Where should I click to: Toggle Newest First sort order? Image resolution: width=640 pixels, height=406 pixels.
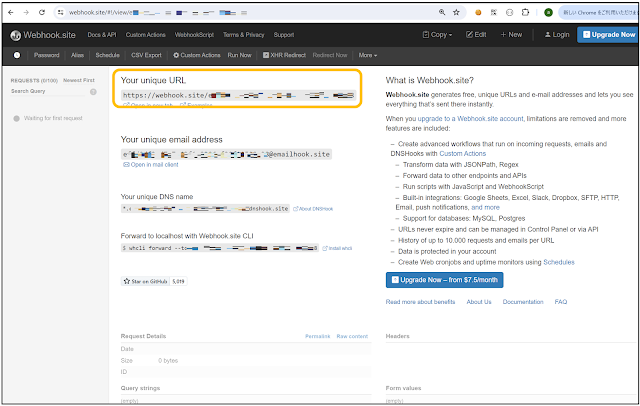coord(79,80)
